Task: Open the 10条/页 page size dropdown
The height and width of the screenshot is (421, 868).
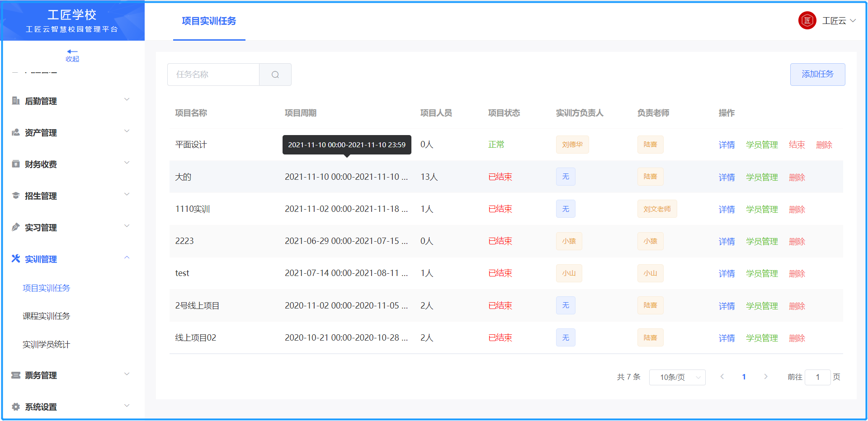Action: [677, 377]
